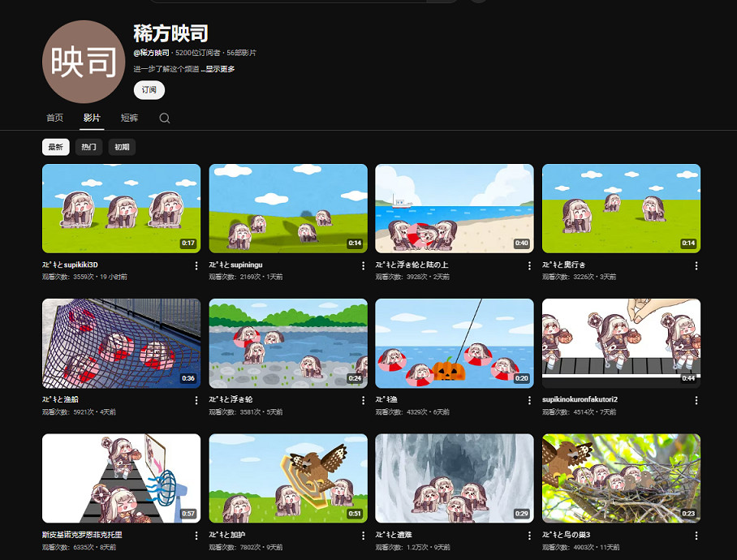The image size is (737, 560).
Task: Open three-dot menu on supikinokuronfakutori2 video
Action: [x=696, y=400]
